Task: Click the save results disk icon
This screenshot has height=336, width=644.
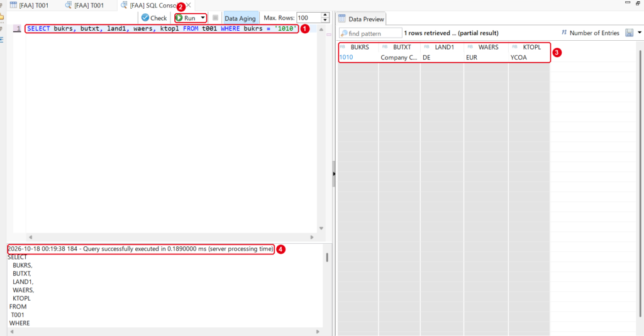Action: (x=629, y=33)
